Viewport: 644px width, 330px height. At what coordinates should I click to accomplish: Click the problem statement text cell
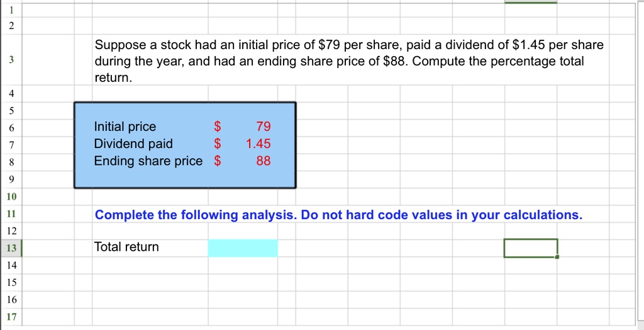click(x=348, y=60)
